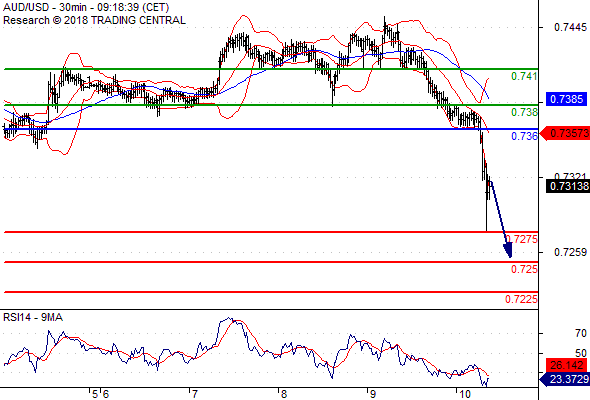Image resolution: width=590 pixels, height=400 pixels.
Task: Click the red 0.7225 support label
Action: point(521,299)
